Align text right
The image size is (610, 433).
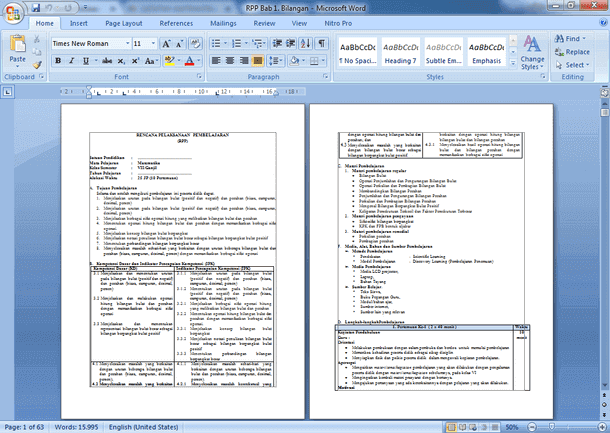pos(244,60)
